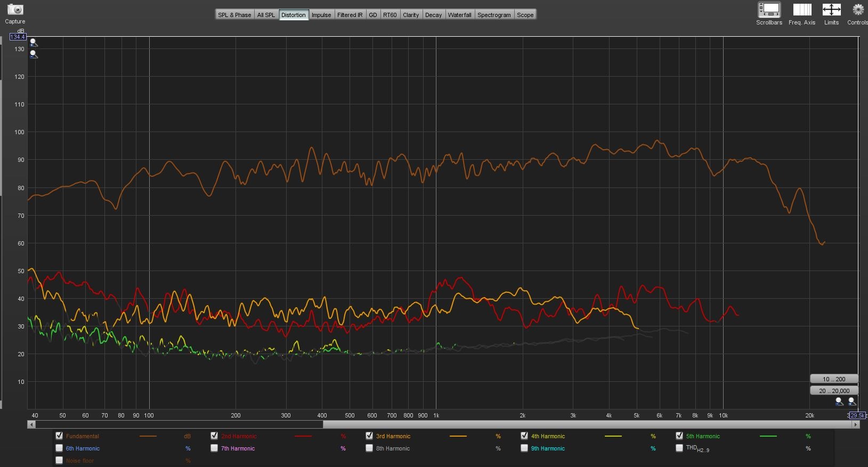Select the Distortion tab

pyautogui.click(x=294, y=15)
